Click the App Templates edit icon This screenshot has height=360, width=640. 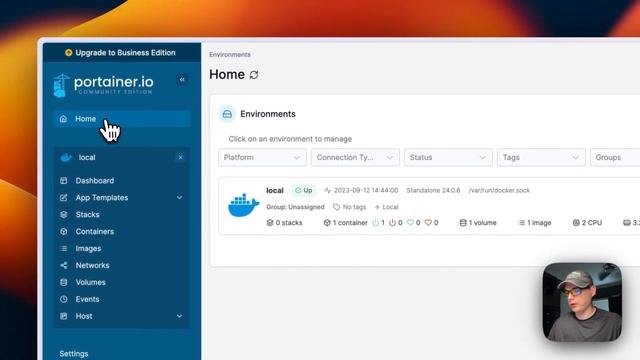point(64,198)
